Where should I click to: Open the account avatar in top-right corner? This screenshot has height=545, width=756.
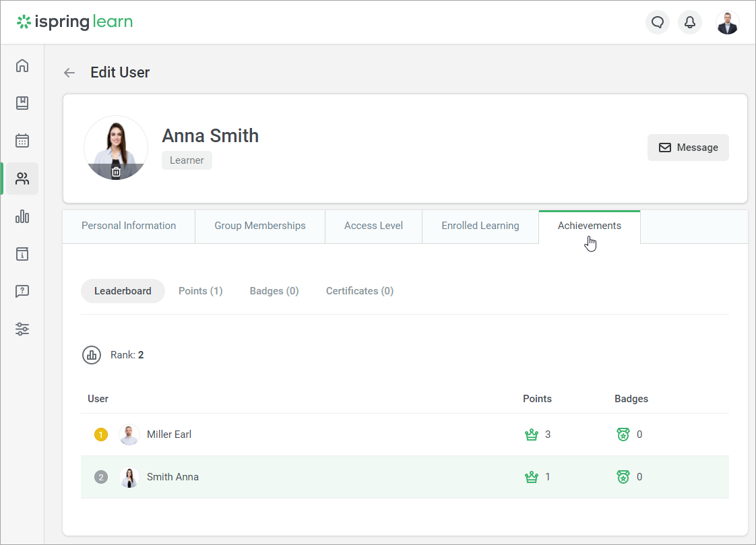[x=727, y=22]
